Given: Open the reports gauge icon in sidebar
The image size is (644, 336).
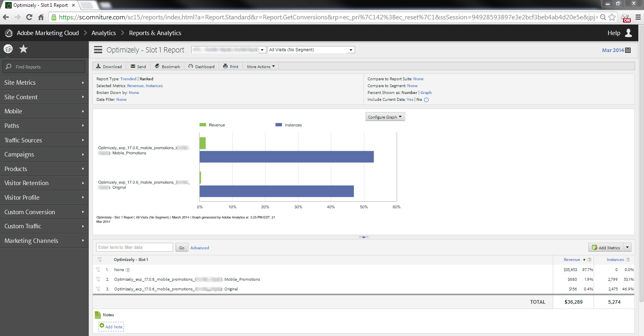Looking at the screenshot, I should tap(8, 49).
